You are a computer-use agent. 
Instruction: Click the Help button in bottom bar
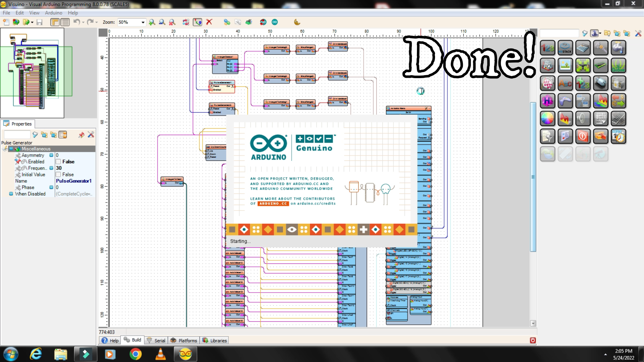[x=110, y=340]
